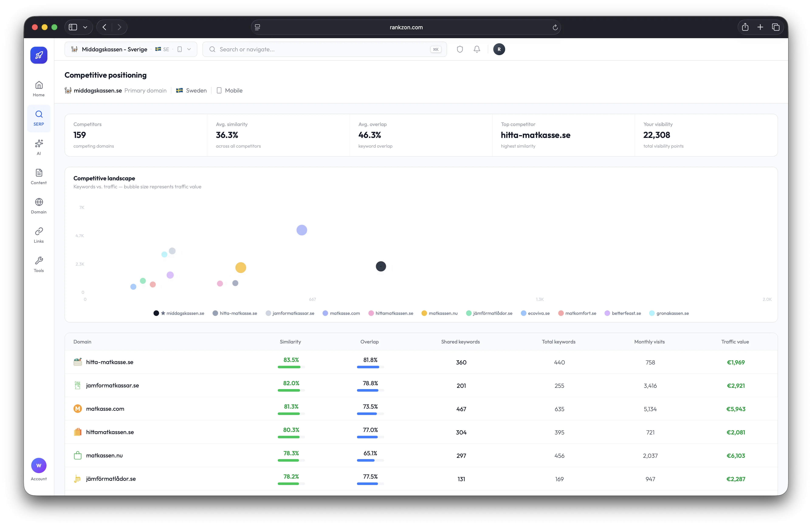Sort table by Monthly visits column

pos(650,342)
